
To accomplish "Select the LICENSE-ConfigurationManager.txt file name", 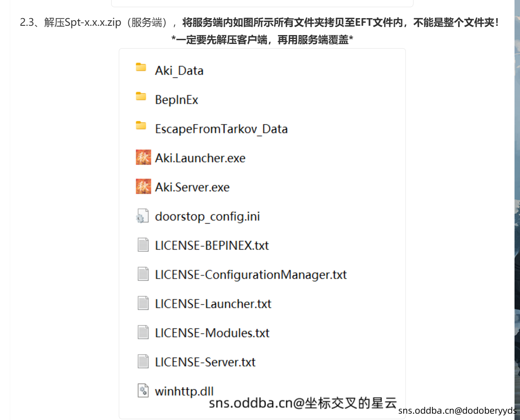I will click(251, 275).
